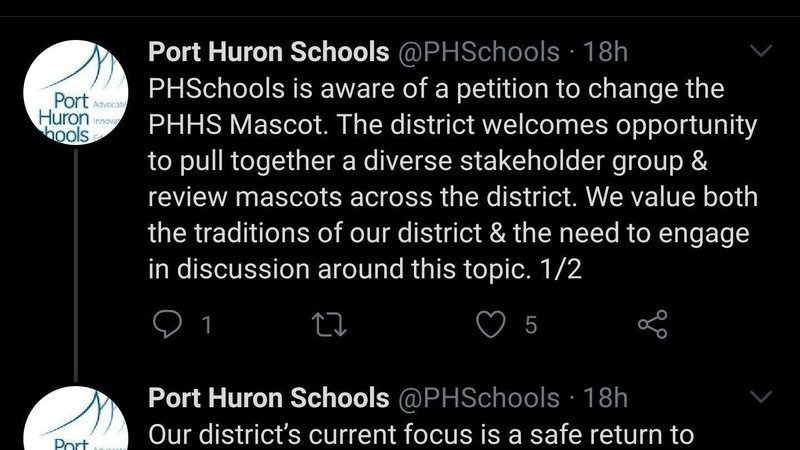Tap the heart icon on the mascot tweet

pos(490,323)
